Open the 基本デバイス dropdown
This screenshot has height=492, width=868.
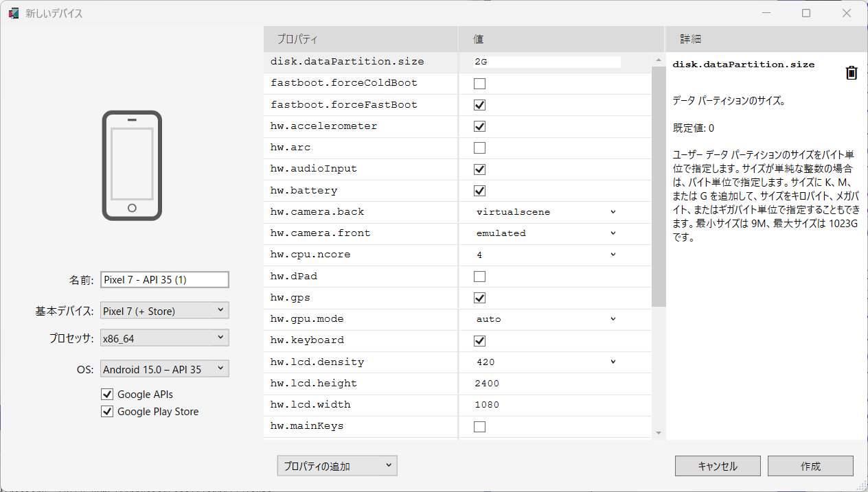coord(164,311)
